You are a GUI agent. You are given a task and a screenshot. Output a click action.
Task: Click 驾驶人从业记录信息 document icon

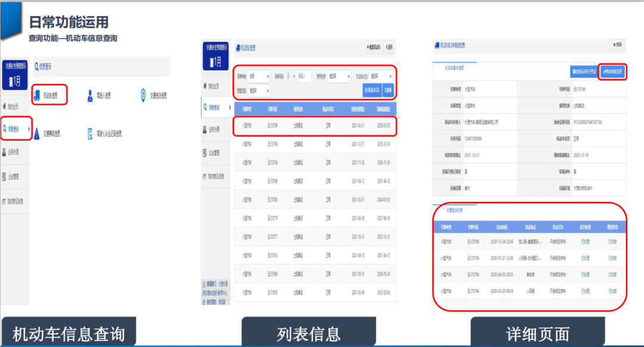[x=91, y=134]
